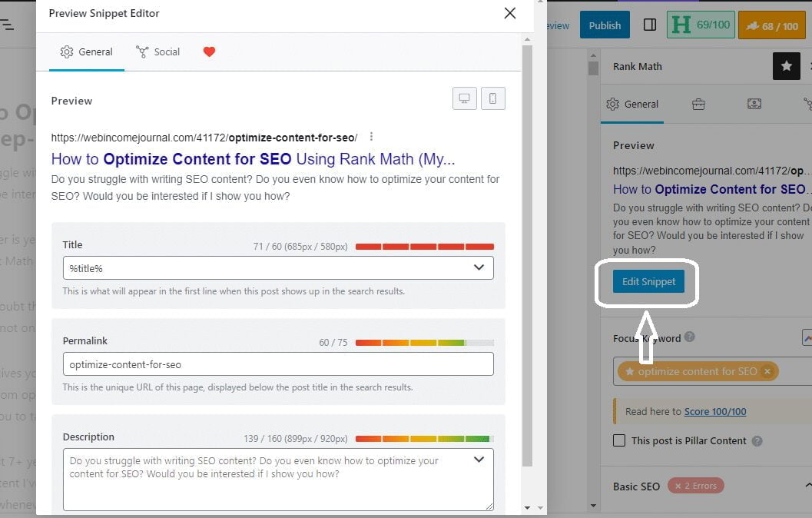
Task: Click the snippet editor vertical scrollbar
Action: coord(527,255)
